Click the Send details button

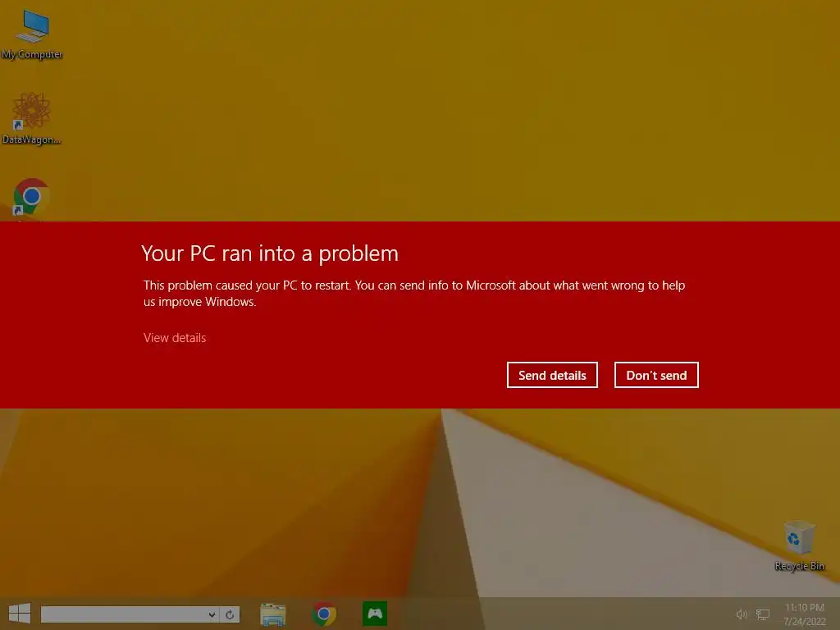[552, 375]
